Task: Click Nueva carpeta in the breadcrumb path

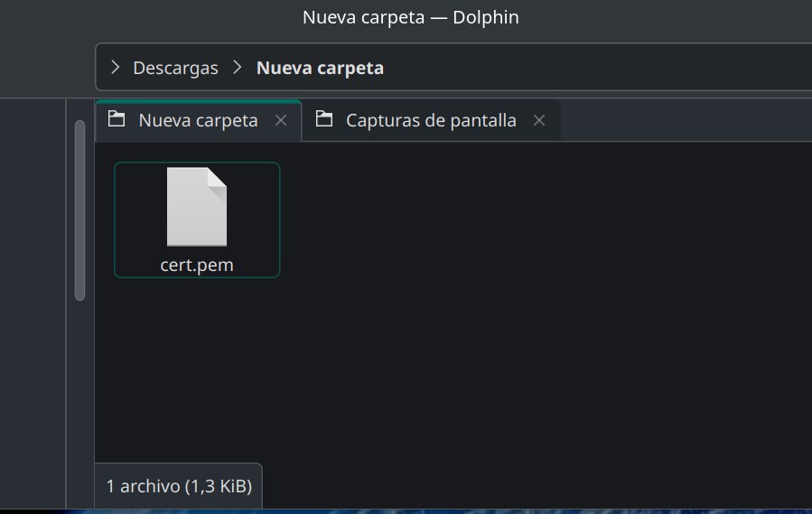Action: click(x=320, y=68)
